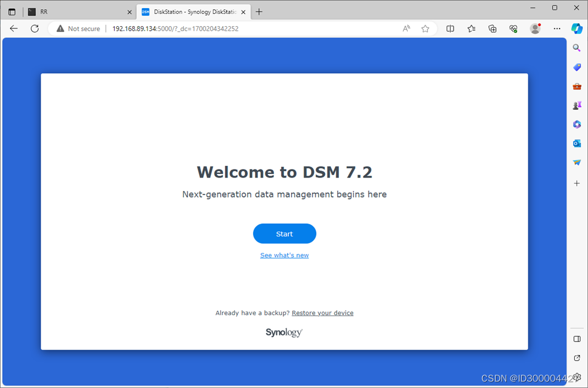This screenshot has height=388, width=588.
Task: Open the Favorites list
Action: point(472,28)
